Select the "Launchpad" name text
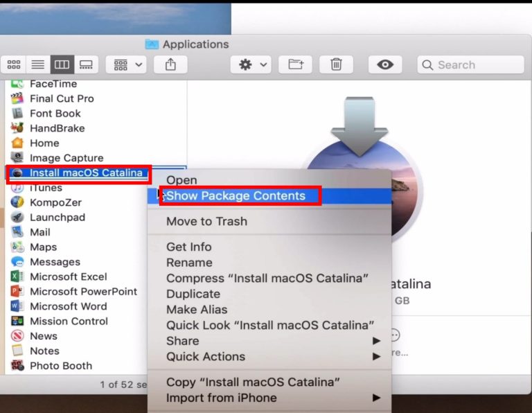532x413 pixels. pyautogui.click(x=57, y=217)
